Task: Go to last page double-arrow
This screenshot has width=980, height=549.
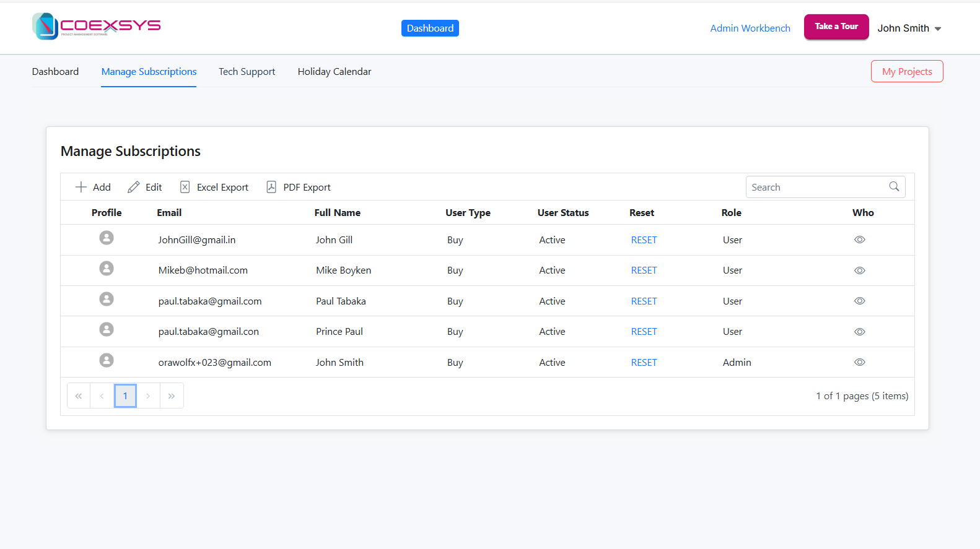Action: [172, 396]
